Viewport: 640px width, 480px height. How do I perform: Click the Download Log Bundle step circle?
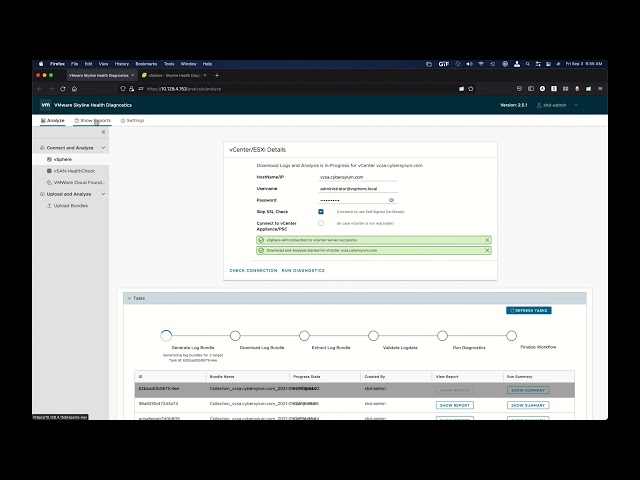235,336
